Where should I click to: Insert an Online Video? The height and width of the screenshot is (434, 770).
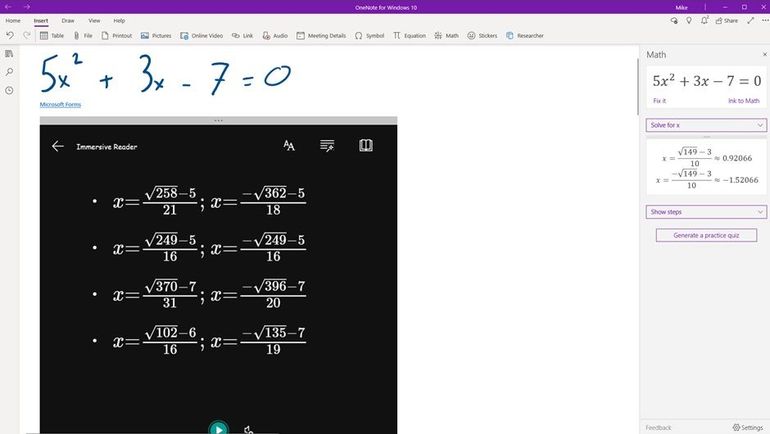point(201,35)
